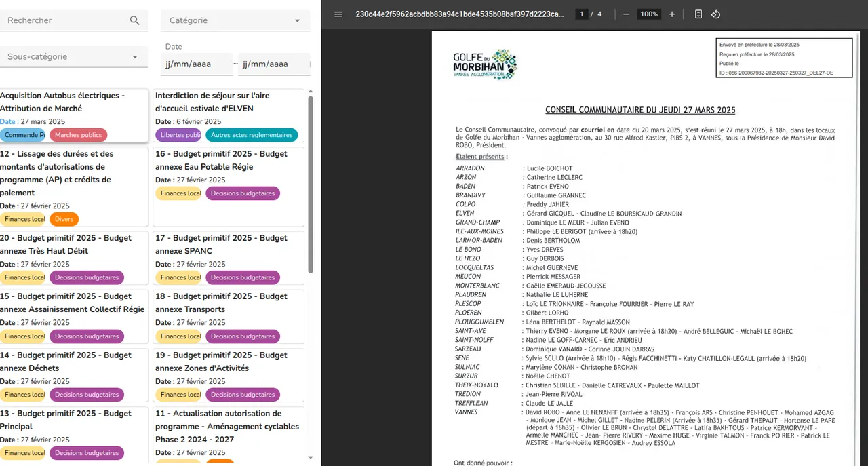Open item 12 Lissage des durées card
The image size is (868, 466).
(x=73, y=187)
